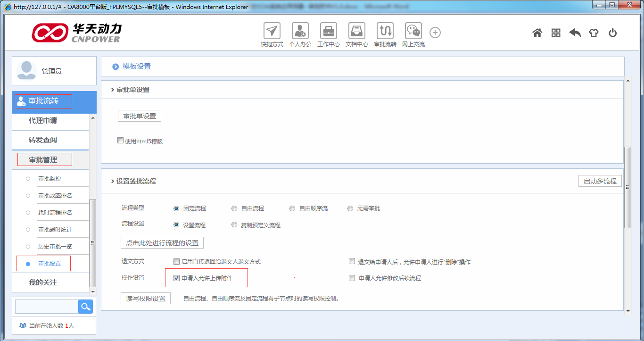The height and width of the screenshot is (341, 644).
Task: Toggle 申请人允许上传附件 checkbox
Action: pos(176,278)
